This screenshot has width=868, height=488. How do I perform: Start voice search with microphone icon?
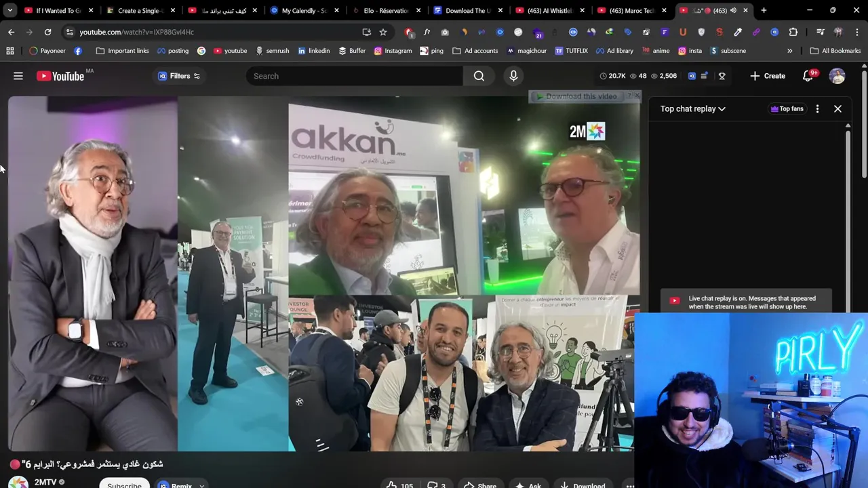coord(513,76)
